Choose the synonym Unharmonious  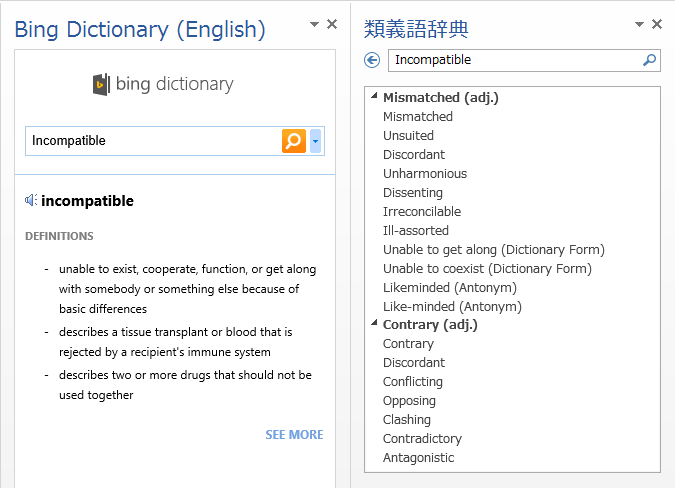(425, 174)
